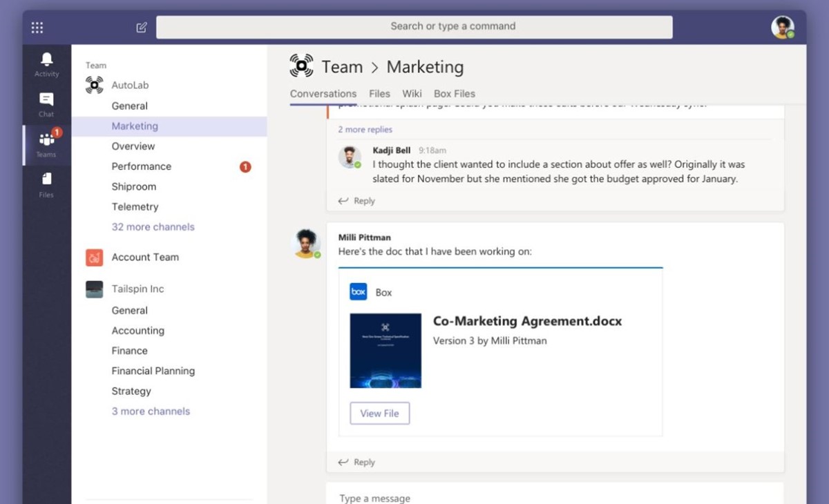Switch to the Files tab
The image size is (829, 504).
[x=379, y=94]
